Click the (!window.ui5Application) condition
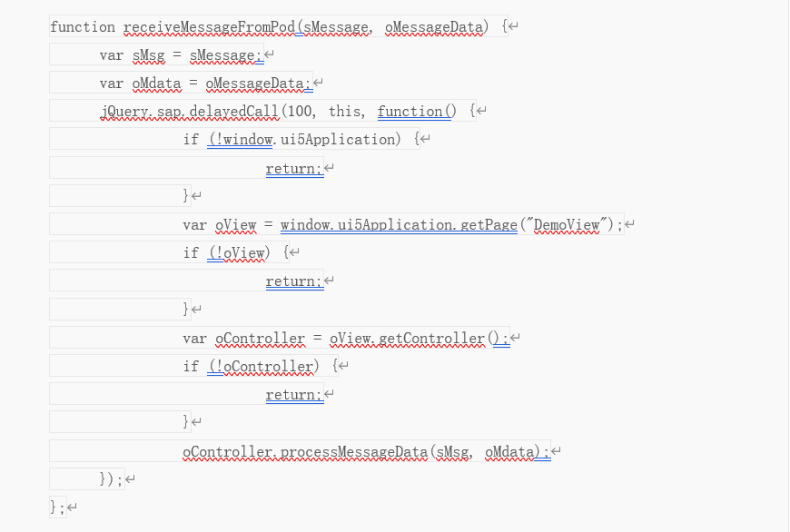The image size is (790, 532). click(304, 140)
